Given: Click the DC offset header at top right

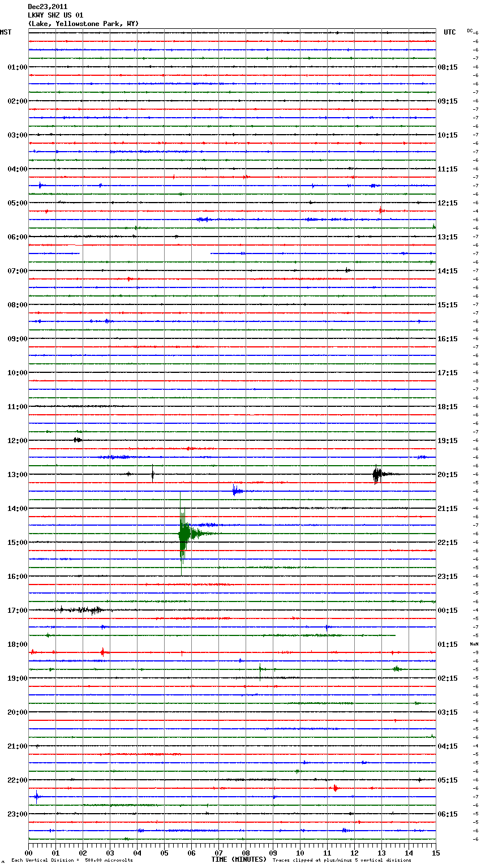Looking at the screenshot, I should (x=471, y=30).
